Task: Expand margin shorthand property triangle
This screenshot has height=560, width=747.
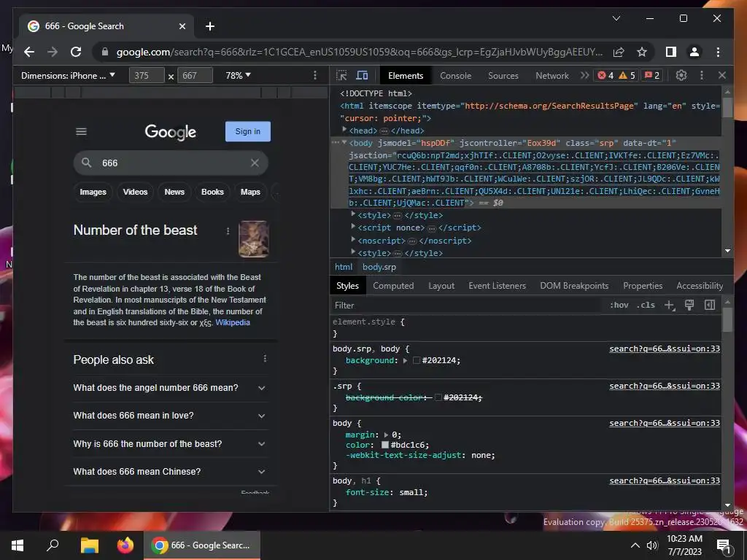Action: click(387, 435)
